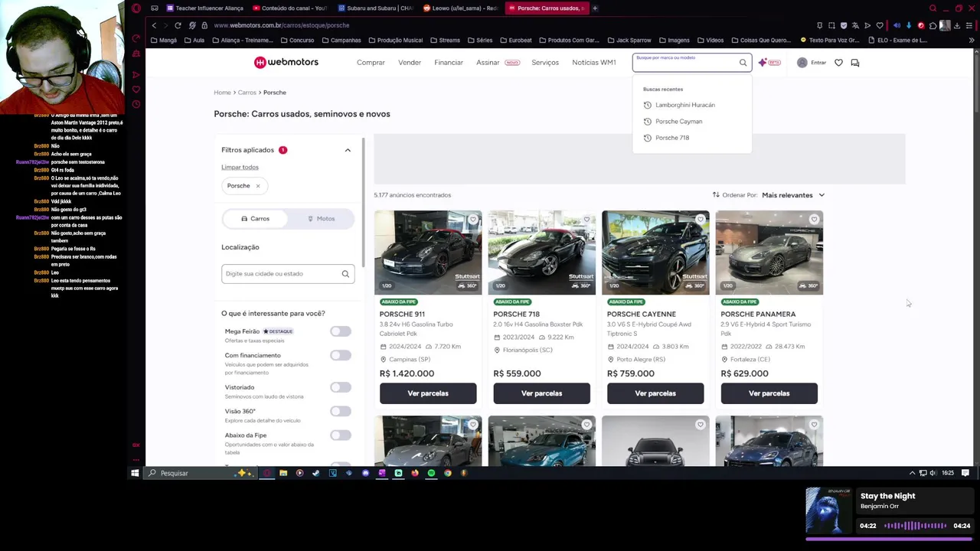This screenshot has height=551, width=980.
Task: Click the volume icon in the system tray
Action: pyautogui.click(x=933, y=473)
